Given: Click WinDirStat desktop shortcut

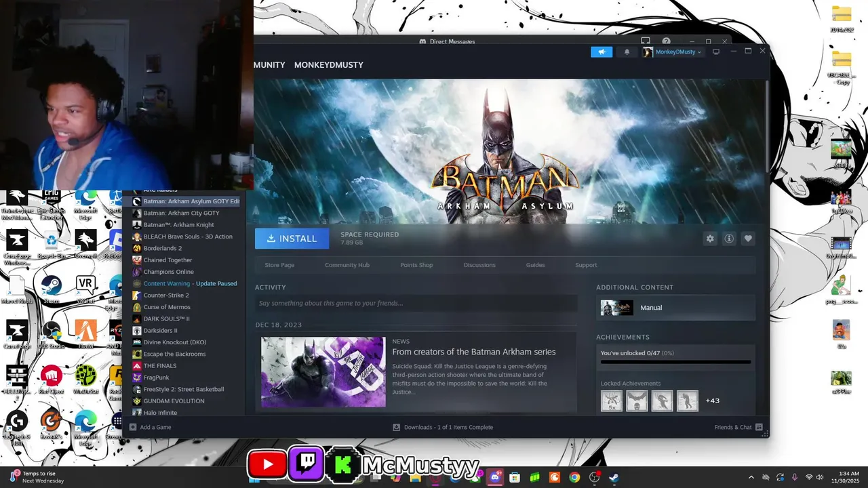Looking at the screenshot, I should point(85,379).
